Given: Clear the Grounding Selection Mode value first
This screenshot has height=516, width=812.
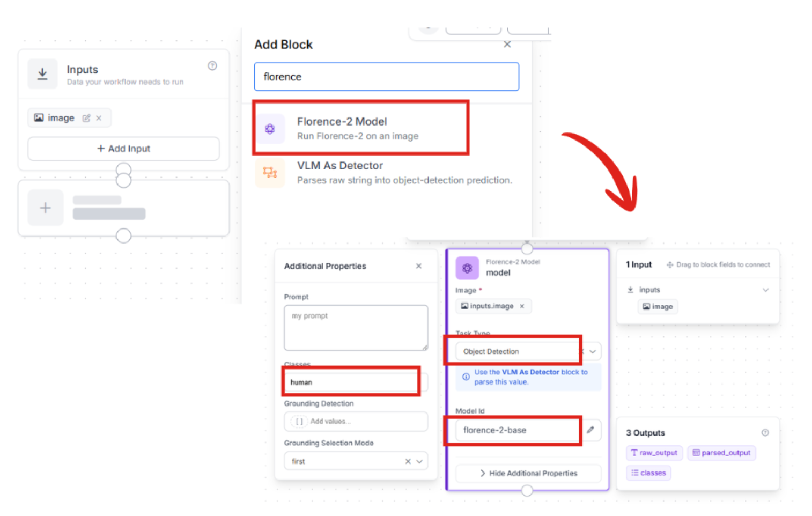Looking at the screenshot, I should pyautogui.click(x=408, y=461).
